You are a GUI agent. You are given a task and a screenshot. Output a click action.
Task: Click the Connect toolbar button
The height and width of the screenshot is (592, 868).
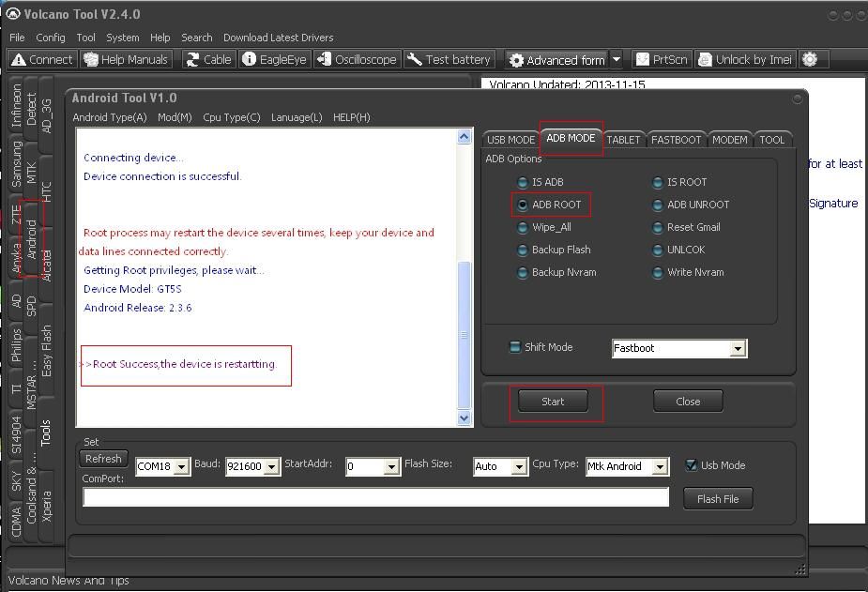point(41,59)
